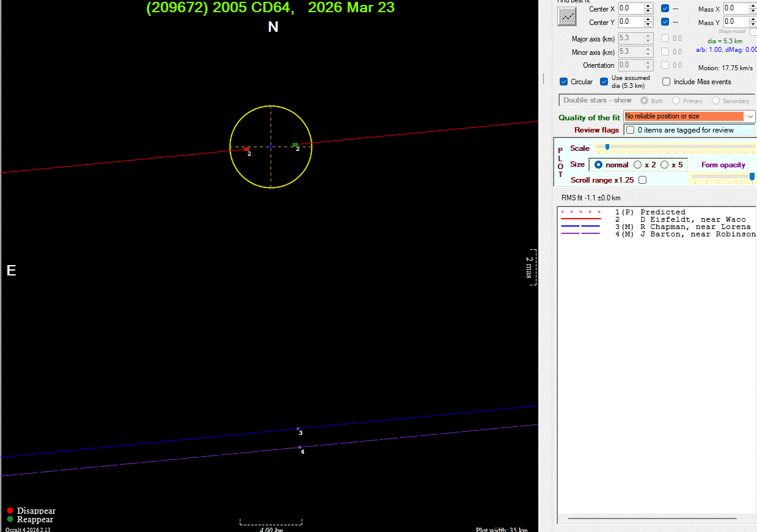Click the miss marker on chord 4
This screenshot has height=532, width=757.
click(300, 447)
